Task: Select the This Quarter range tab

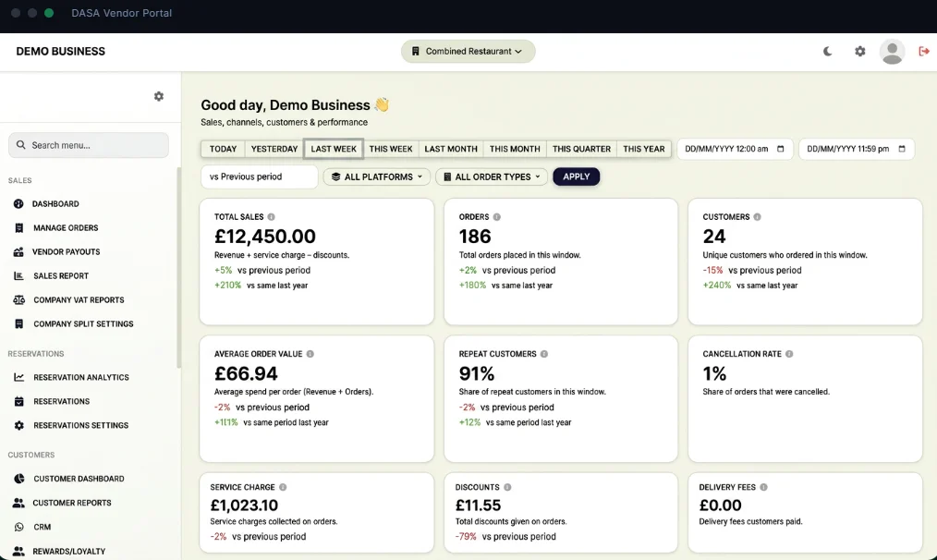Action: coord(581,149)
